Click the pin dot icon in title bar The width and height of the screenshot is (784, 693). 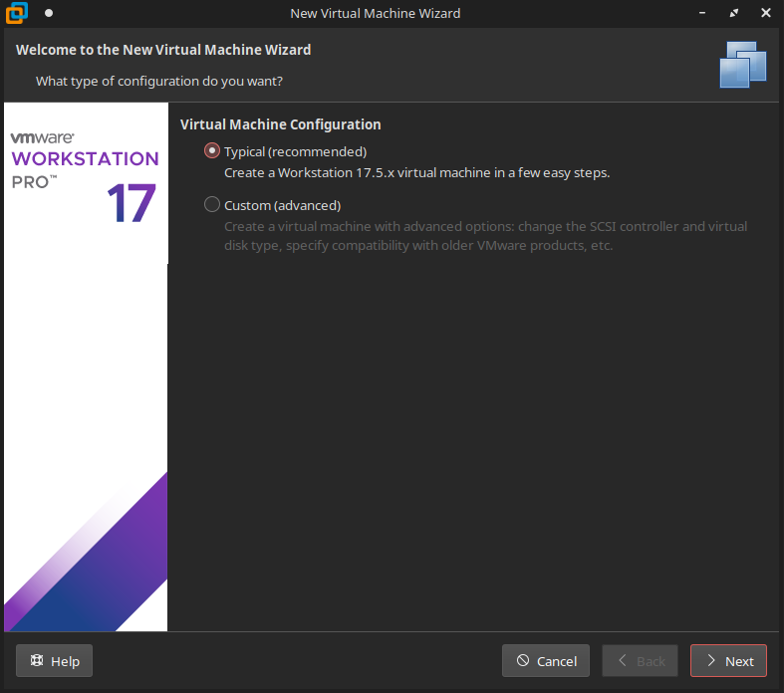click(49, 13)
